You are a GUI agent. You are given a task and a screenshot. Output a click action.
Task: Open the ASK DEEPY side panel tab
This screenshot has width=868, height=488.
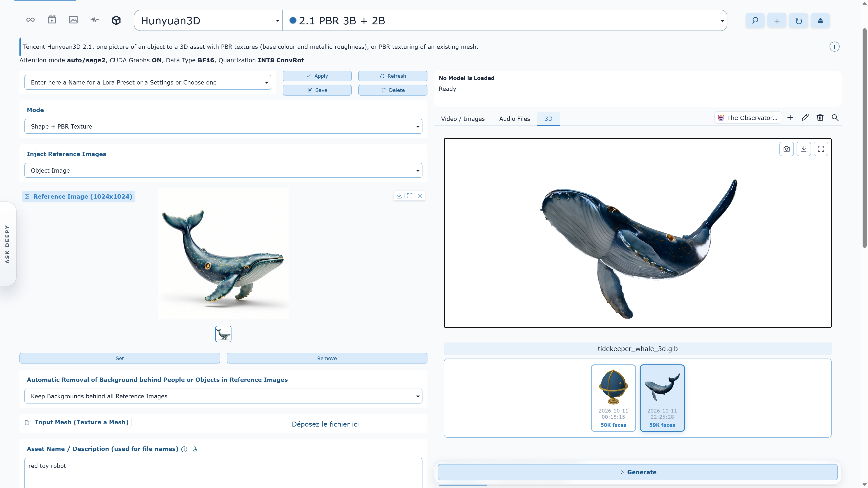tap(8, 244)
